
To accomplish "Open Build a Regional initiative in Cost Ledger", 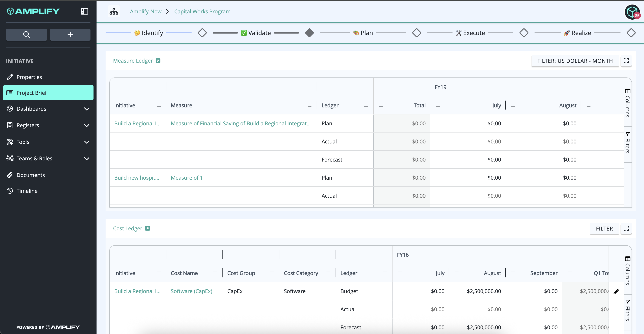I will (137, 291).
